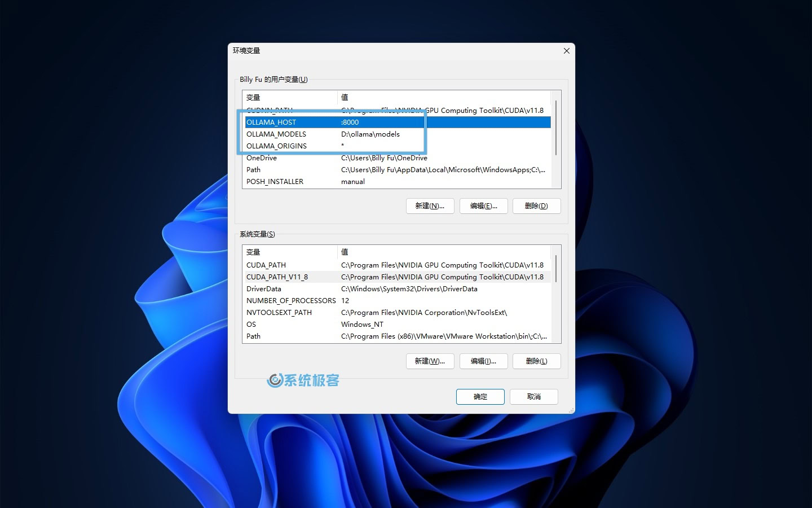This screenshot has width=812, height=508.
Task: Select the CUDA_PATH_V11_8 system variable
Action: [277, 277]
